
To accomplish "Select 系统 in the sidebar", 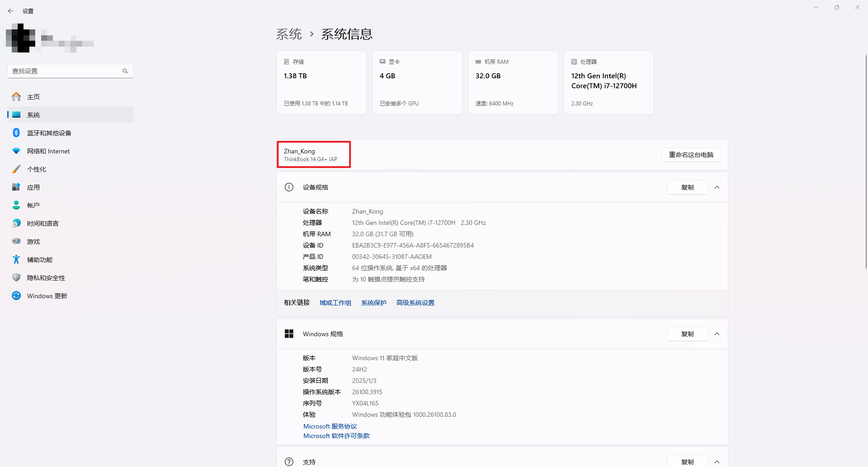I will pyautogui.click(x=71, y=115).
